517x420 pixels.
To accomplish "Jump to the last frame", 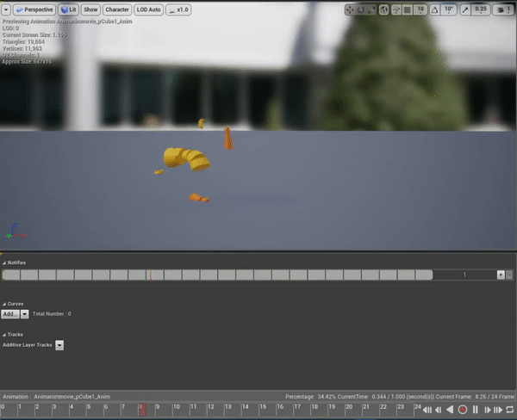I will click(x=498, y=410).
